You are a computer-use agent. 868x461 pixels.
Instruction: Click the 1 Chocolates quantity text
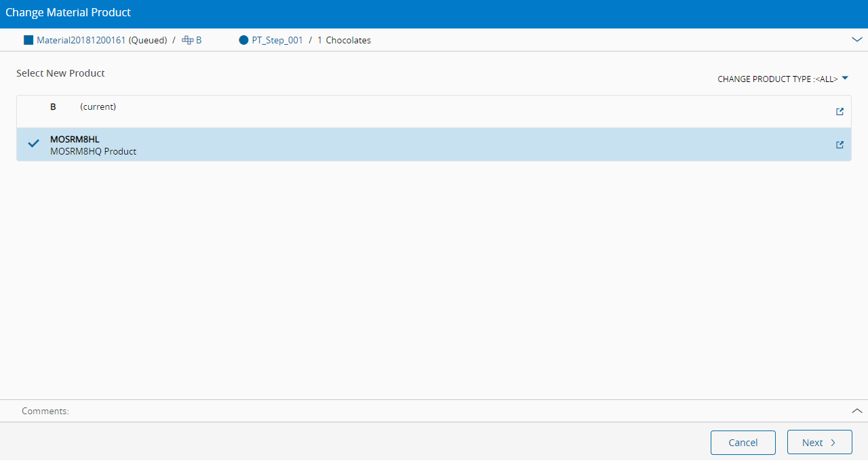[344, 40]
